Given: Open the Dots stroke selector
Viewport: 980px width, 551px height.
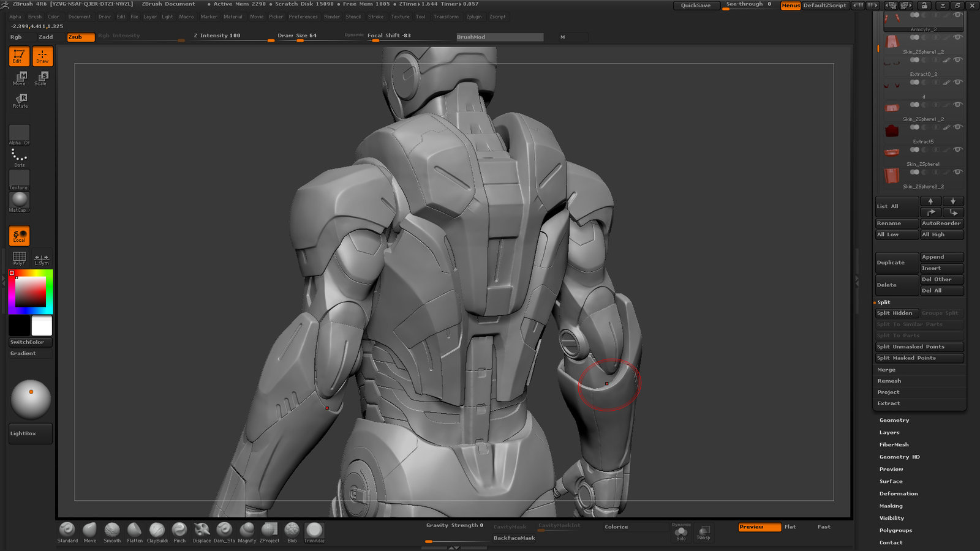Looking at the screenshot, I should pos(19,157).
